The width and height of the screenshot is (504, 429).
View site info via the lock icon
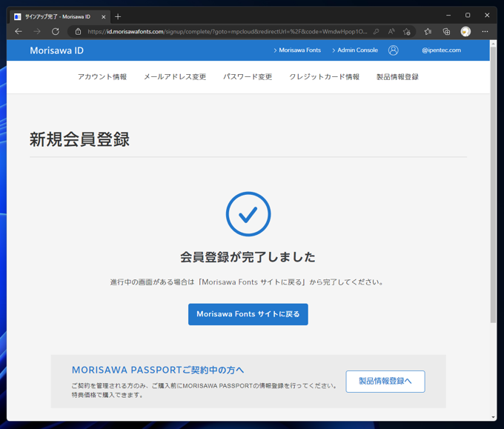tap(78, 32)
